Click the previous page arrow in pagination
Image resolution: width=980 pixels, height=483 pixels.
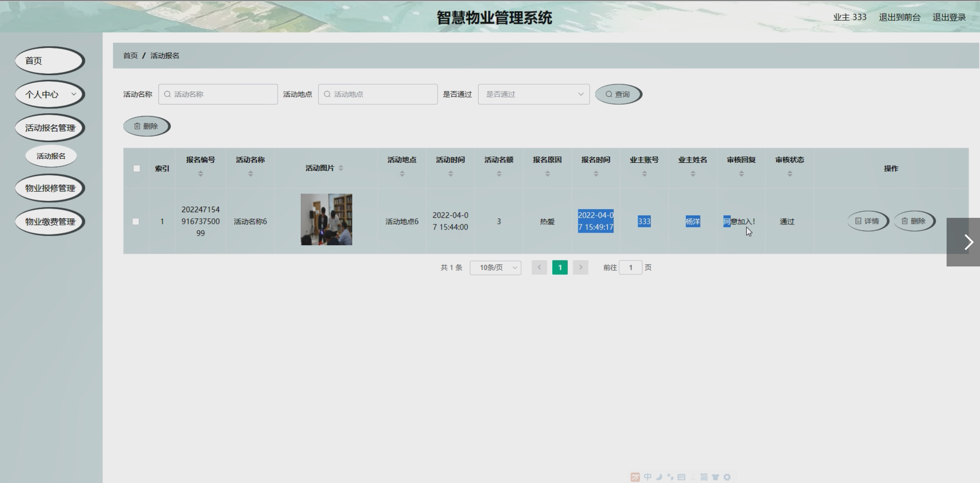click(539, 267)
